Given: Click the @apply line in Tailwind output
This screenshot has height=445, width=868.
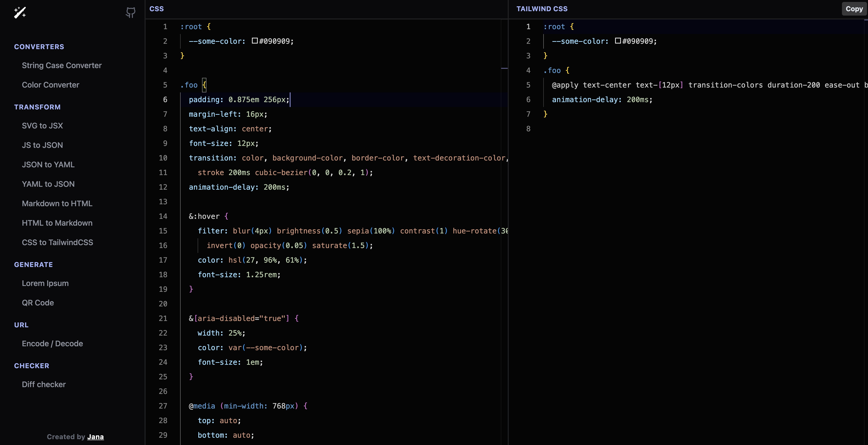Looking at the screenshot, I should 710,85.
